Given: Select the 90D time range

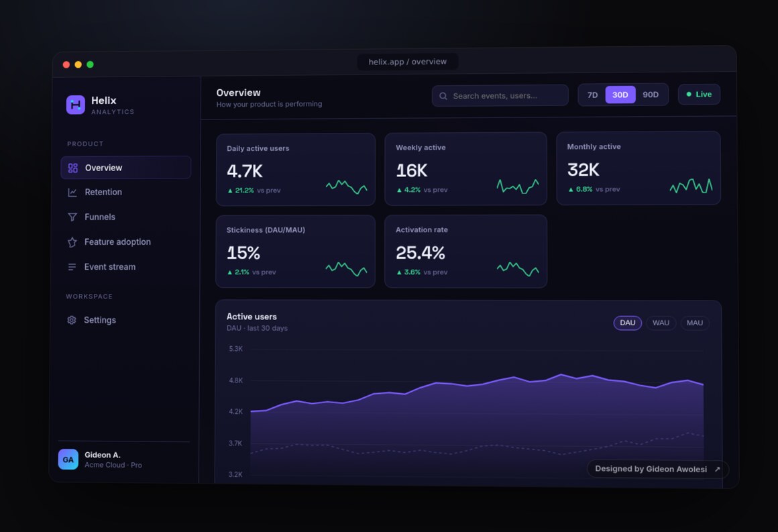Looking at the screenshot, I should [x=651, y=95].
